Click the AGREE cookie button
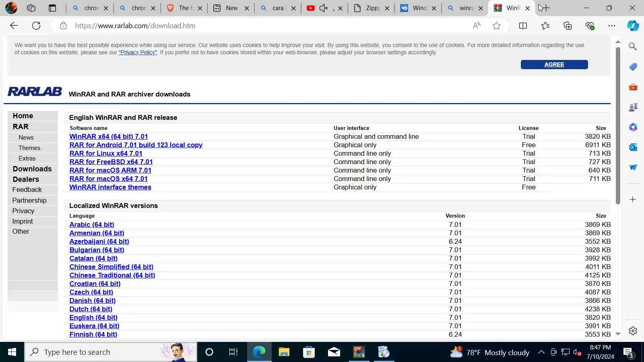 pos(554,64)
